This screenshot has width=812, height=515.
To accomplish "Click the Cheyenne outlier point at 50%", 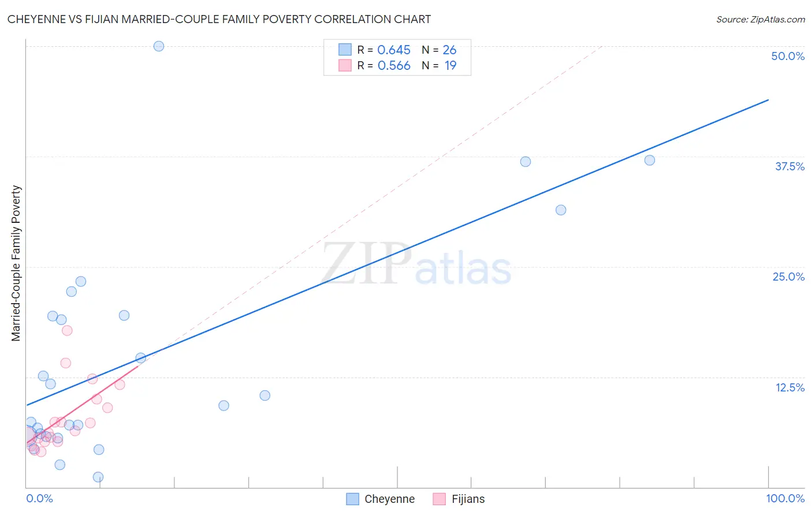I will pyautogui.click(x=159, y=46).
